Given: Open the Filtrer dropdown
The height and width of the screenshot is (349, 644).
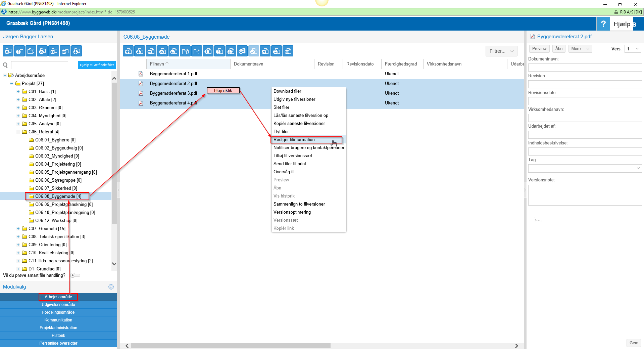Looking at the screenshot, I should (x=501, y=51).
